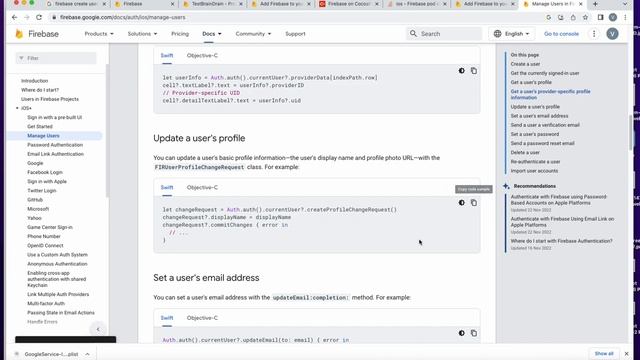Image resolution: width=640 pixels, height=360 pixels.
Task: Switch to the Firebase on Cocoa browser tab
Action: (x=349, y=4)
